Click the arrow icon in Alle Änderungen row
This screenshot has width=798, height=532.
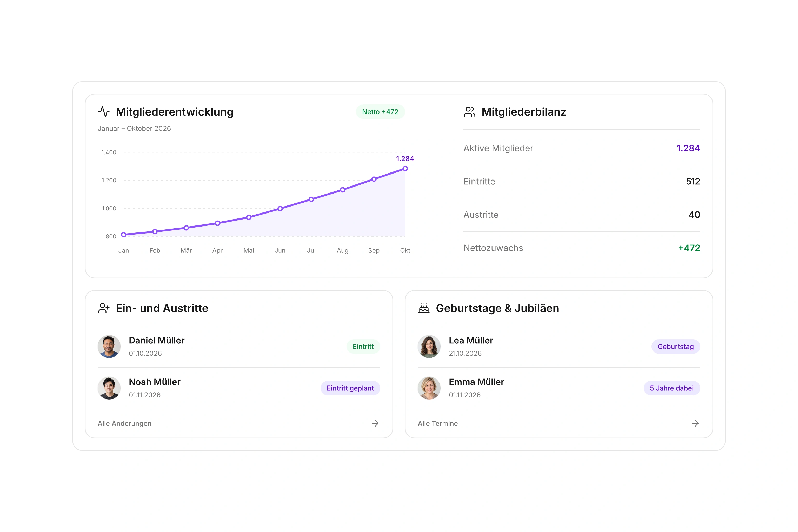(375, 423)
